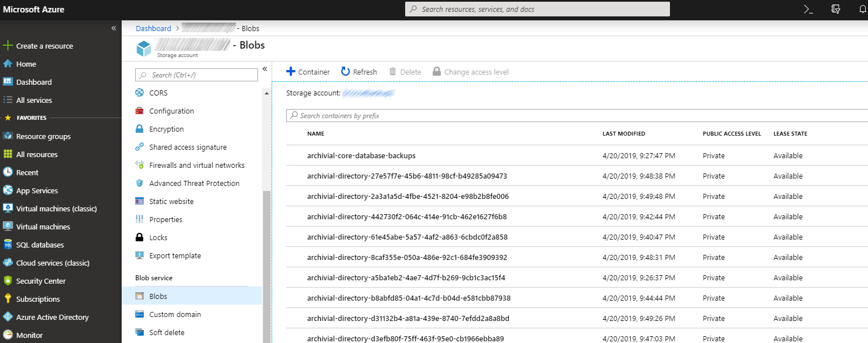The width and height of the screenshot is (868, 343).
Task: Click the Resource groups cube icon
Action: pyautogui.click(x=8, y=136)
